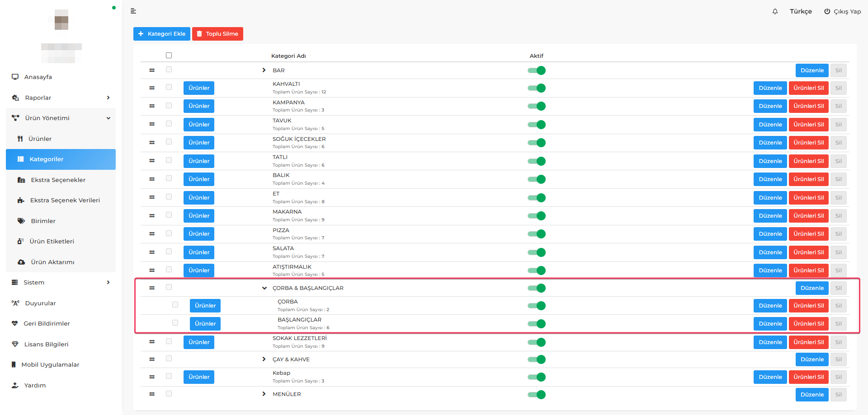Expand the BAR category row
Image resolution: width=868 pixels, height=415 pixels.
tap(264, 70)
